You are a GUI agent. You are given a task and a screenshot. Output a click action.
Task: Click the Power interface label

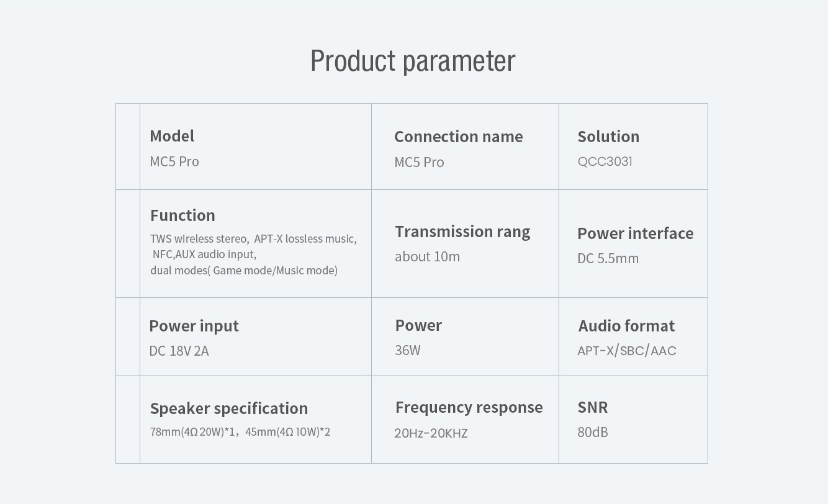coord(635,233)
